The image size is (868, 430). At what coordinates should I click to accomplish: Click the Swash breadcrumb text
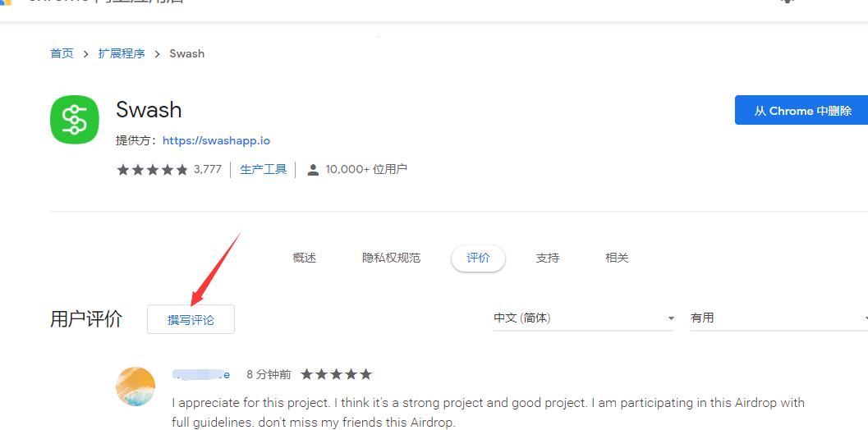click(187, 53)
